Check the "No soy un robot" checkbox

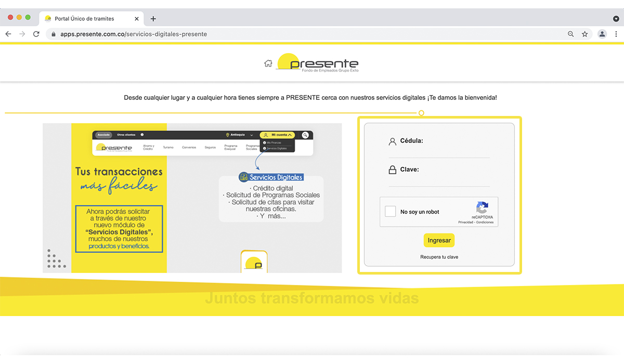[391, 212]
